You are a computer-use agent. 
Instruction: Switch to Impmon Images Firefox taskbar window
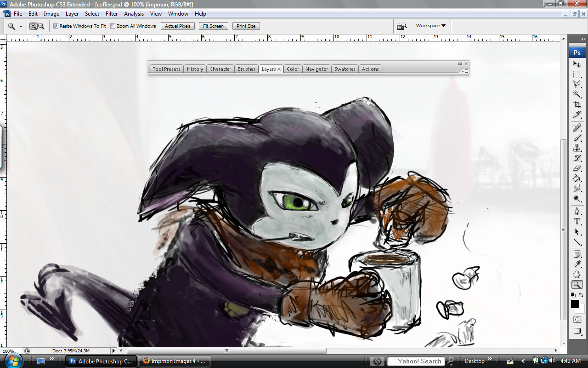coord(174,361)
